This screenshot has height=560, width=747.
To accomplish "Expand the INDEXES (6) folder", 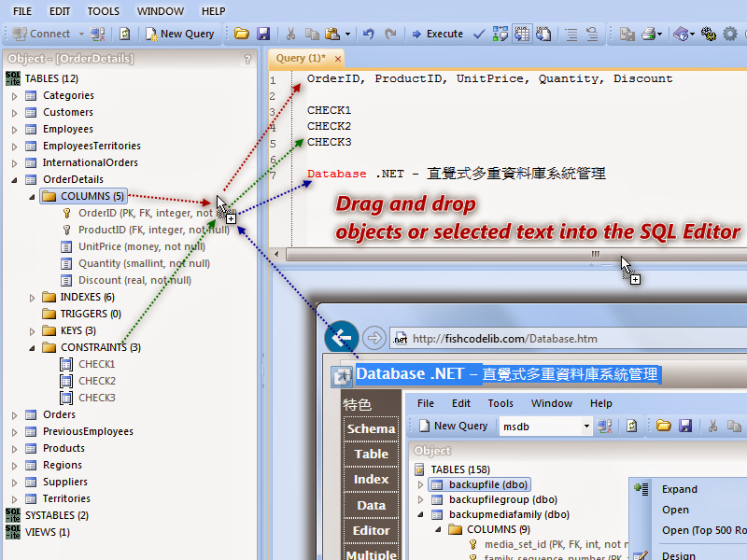I will pos(32,298).
